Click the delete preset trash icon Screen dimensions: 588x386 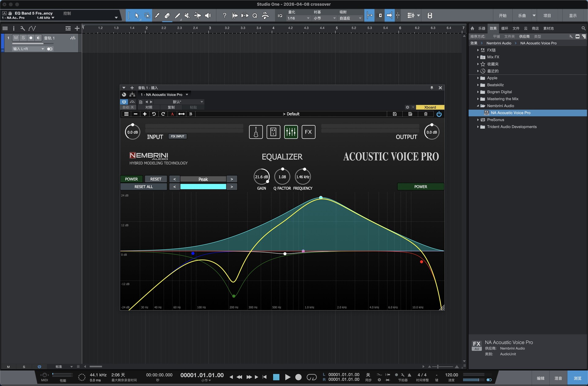pyautogui.click(x=426, y=114)
